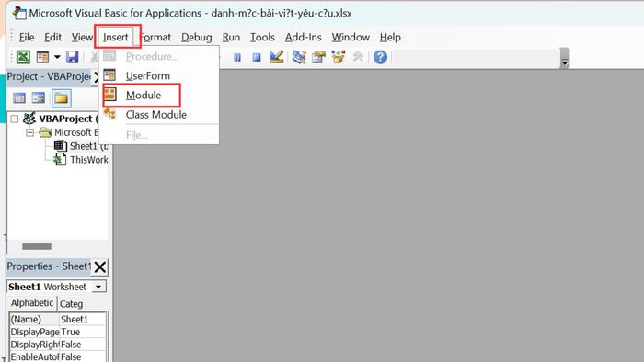This screenshot has width=644, height=362.
Task: Select Microsoft Excel Objects folder item
Action: pyautogui.click(x=76, y=132)
